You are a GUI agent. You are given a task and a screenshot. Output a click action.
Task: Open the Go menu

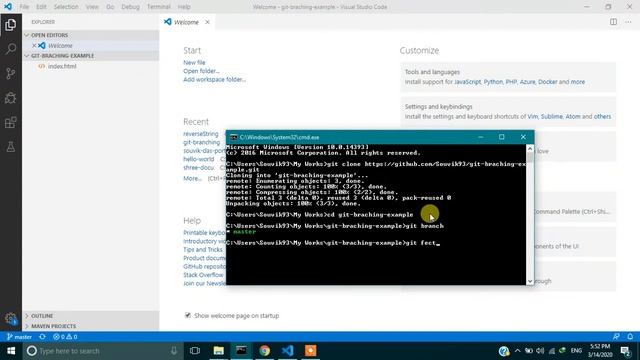(x=110, y=7)
